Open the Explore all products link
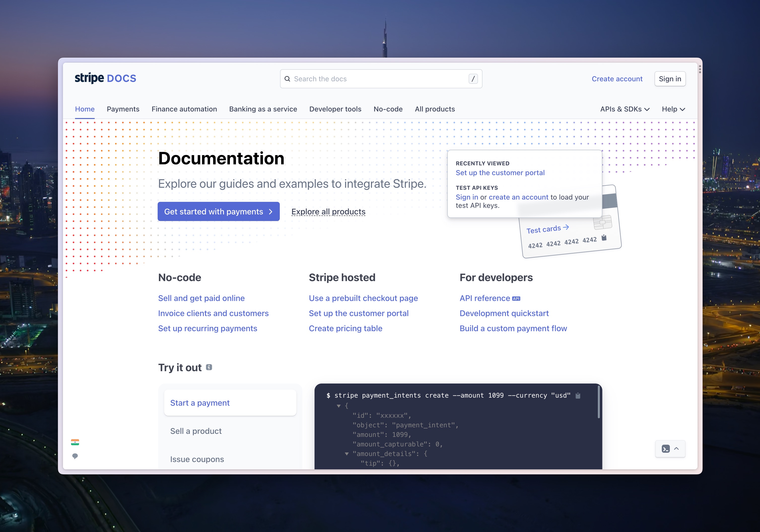 [328, 211]
